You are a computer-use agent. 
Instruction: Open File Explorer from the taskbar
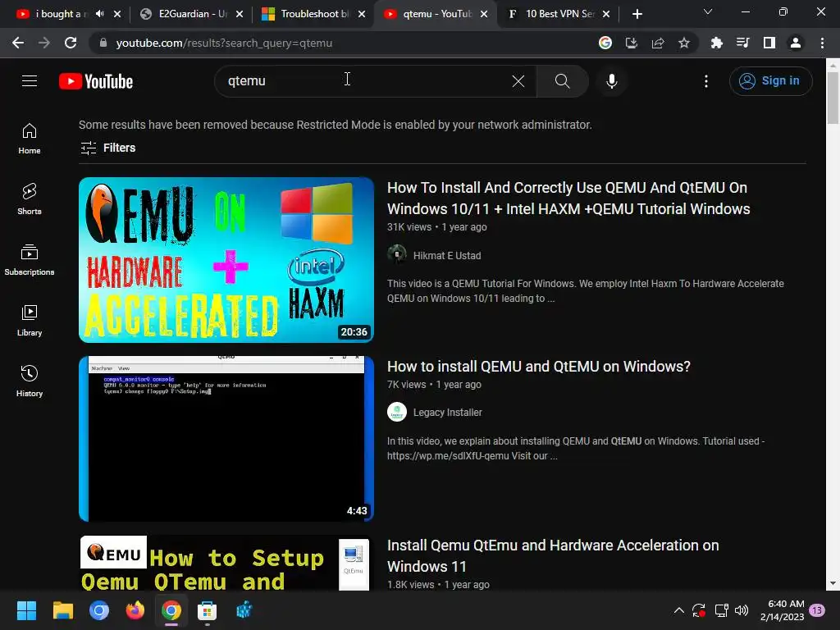(62, 610)
